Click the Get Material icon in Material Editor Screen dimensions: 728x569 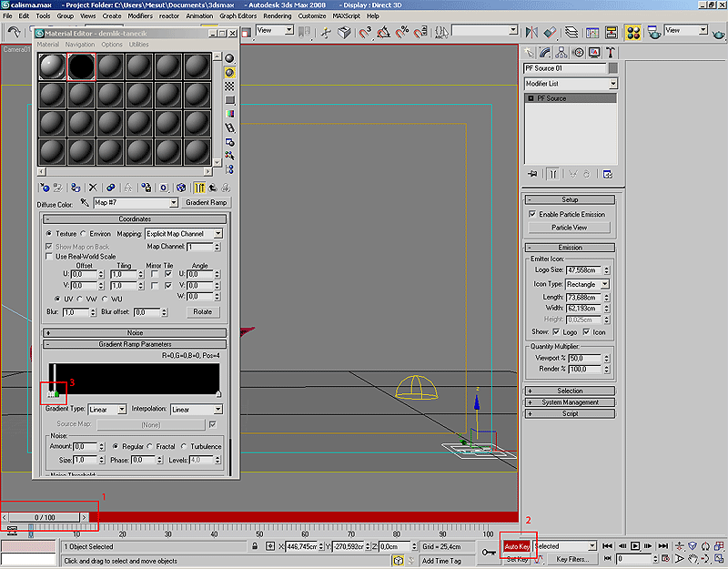coord(44,187)
